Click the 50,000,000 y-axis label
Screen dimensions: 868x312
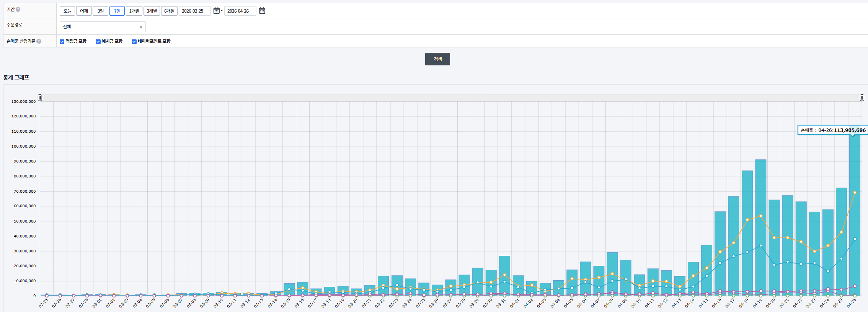[24, 221]
